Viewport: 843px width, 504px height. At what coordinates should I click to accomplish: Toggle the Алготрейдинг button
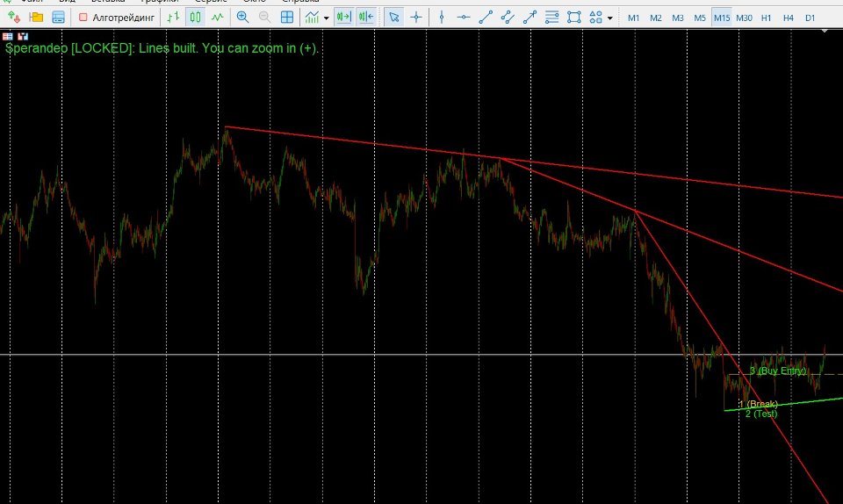117,18
